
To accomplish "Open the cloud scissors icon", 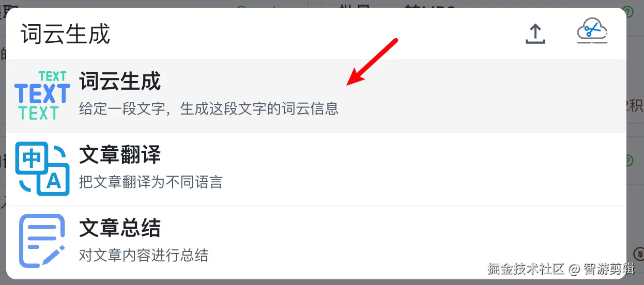I will click(x=592, y=33).
